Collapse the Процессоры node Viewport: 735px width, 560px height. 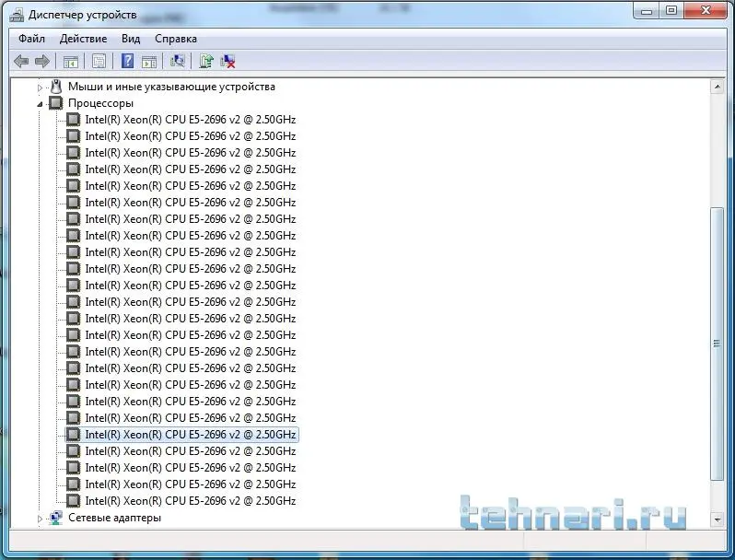pyautogui.click(x=40, y=104)
